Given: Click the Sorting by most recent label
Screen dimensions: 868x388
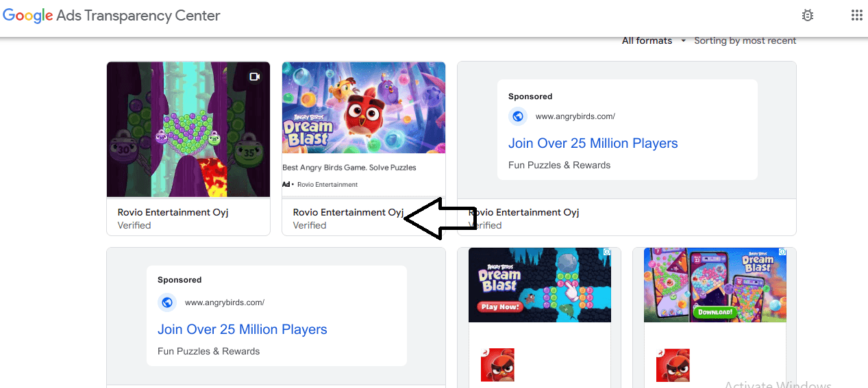Looking at the screenshot, I should pyautogui.click(x=745, y=41).
